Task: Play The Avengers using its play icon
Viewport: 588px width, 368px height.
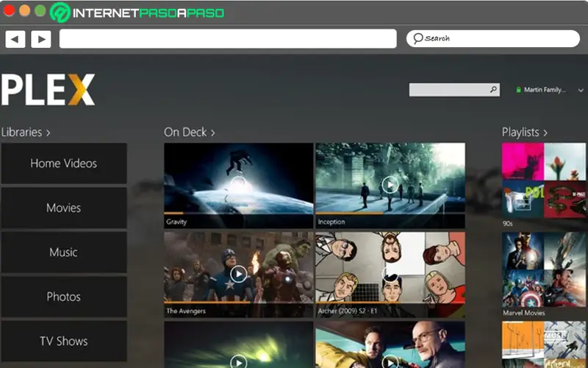Action: point(238,274)
